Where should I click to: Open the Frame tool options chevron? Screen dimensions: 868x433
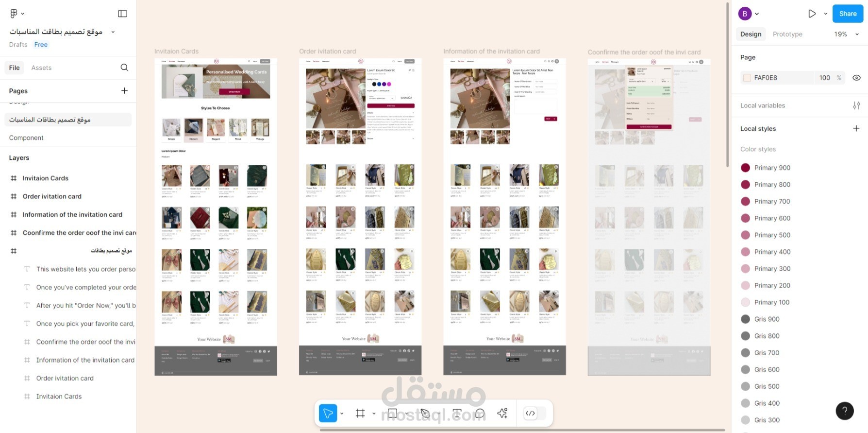pyautogui.click(x=374, y=414)
